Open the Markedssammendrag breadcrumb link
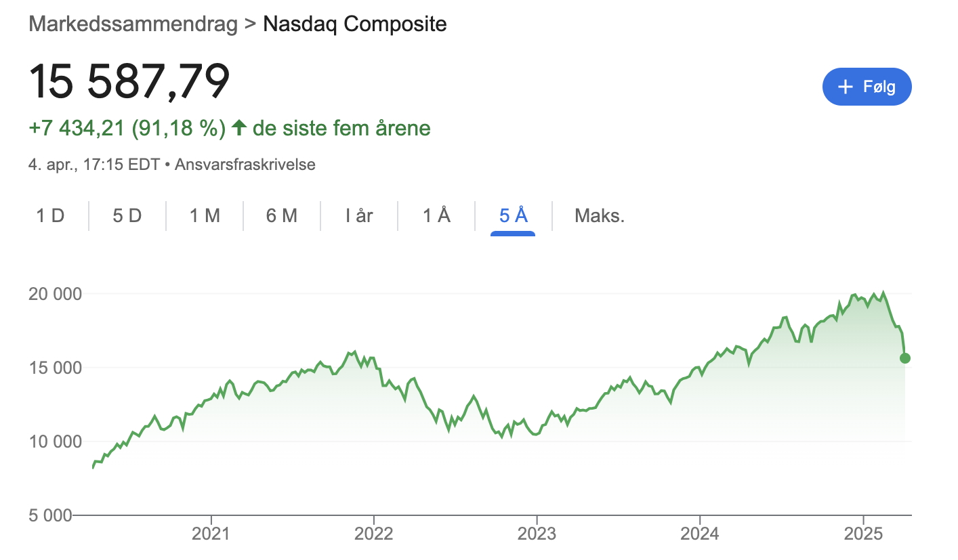This screenshot has height=560, width=958. (x=133, y=24)
